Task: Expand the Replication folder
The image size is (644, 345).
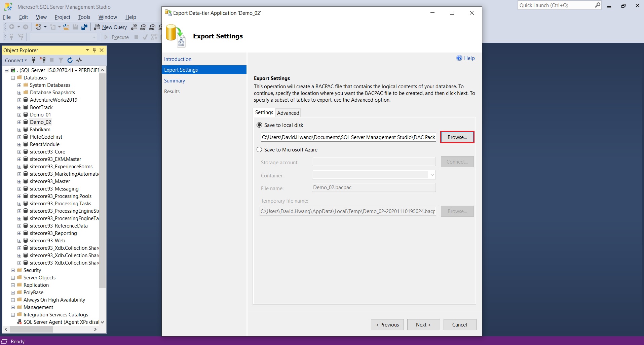Action: coord(13,285)
